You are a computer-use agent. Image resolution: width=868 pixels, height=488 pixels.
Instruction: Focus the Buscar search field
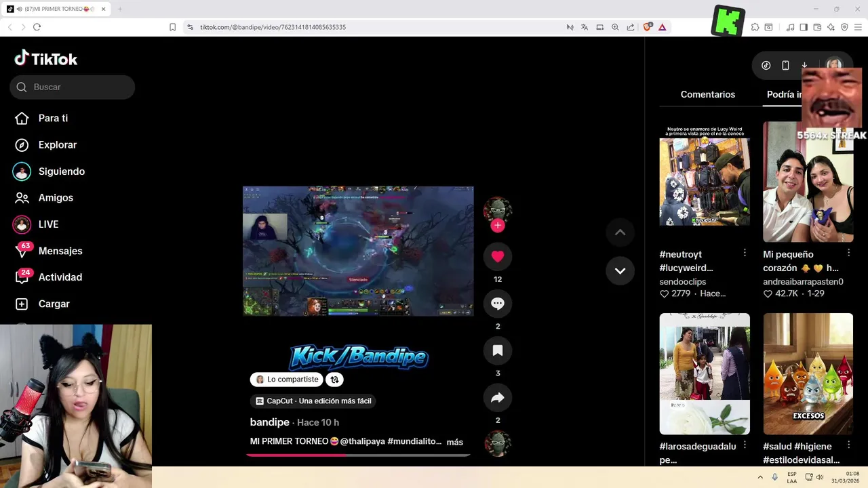[x=72, y=87]
